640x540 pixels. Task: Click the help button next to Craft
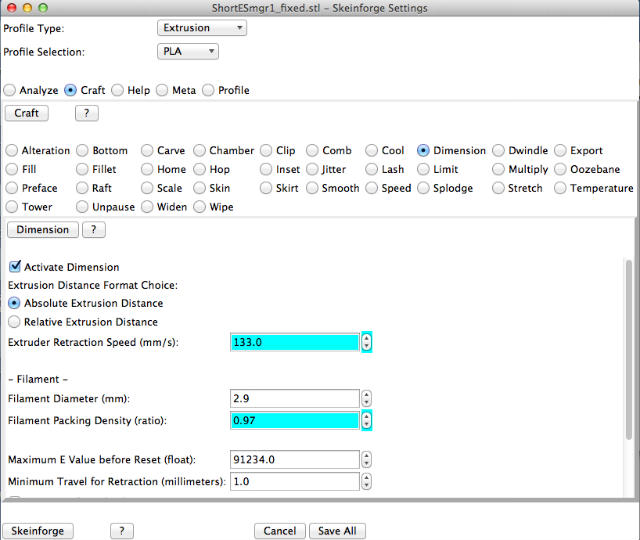tap(87, 113)
